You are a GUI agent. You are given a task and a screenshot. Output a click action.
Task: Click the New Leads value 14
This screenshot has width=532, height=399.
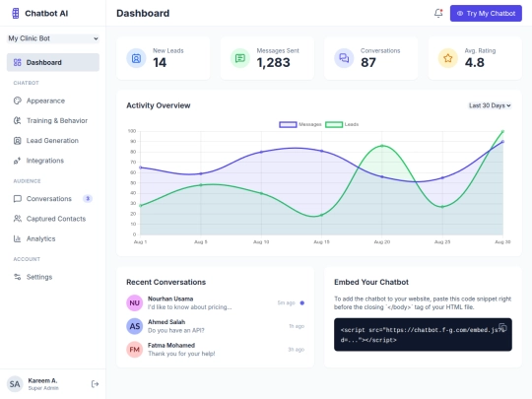[x=160, y=63]
